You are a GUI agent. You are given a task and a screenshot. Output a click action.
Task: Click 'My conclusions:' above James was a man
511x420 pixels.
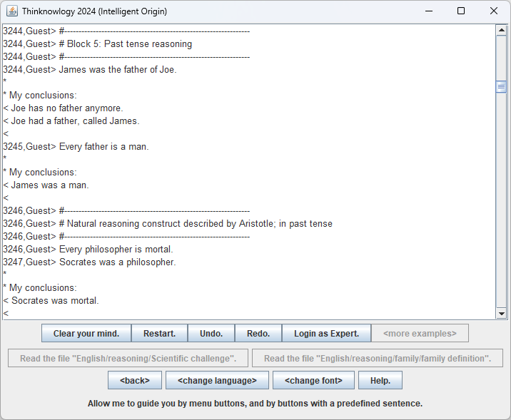pos(43,173)
